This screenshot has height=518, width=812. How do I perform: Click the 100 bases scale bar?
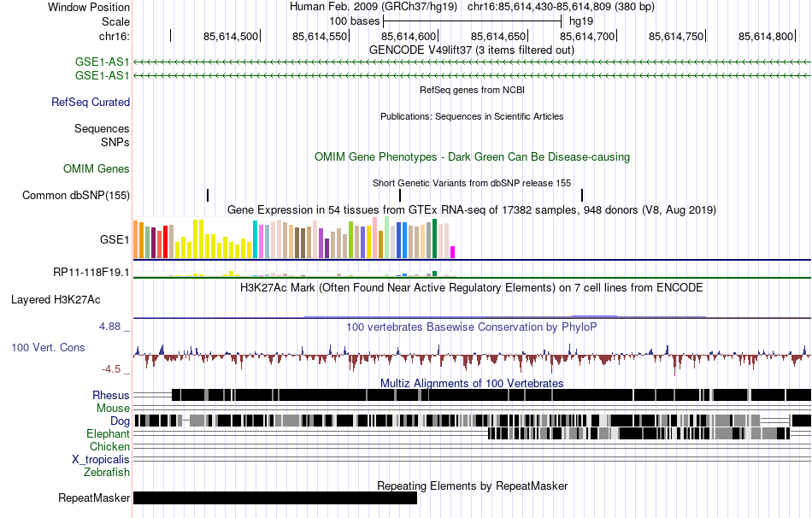[x=473, y=21]
